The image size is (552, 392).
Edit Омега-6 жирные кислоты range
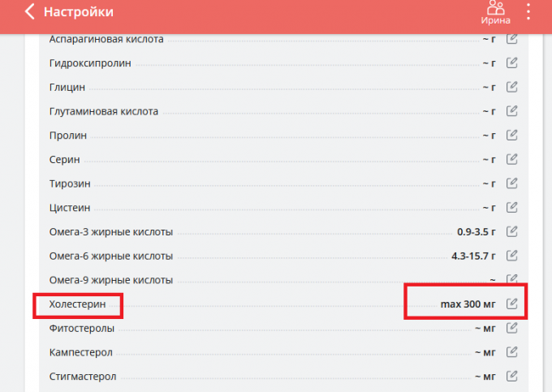pos(512,256)
